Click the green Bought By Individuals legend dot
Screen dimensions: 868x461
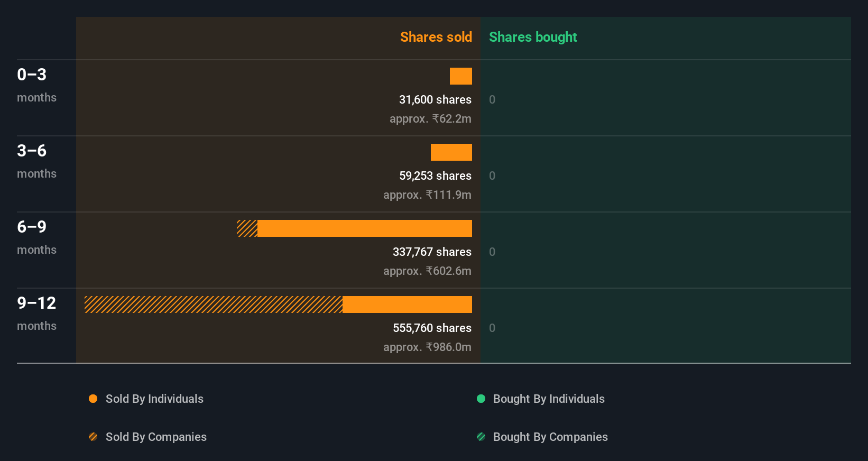[x=481, y=399]
